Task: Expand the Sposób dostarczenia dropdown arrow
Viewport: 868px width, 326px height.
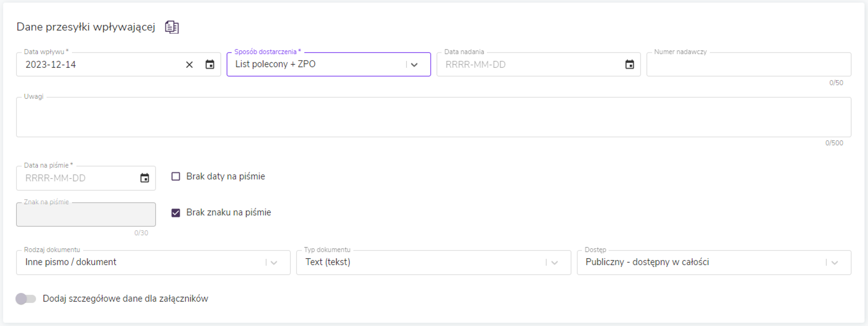Action: pos(415,64)
